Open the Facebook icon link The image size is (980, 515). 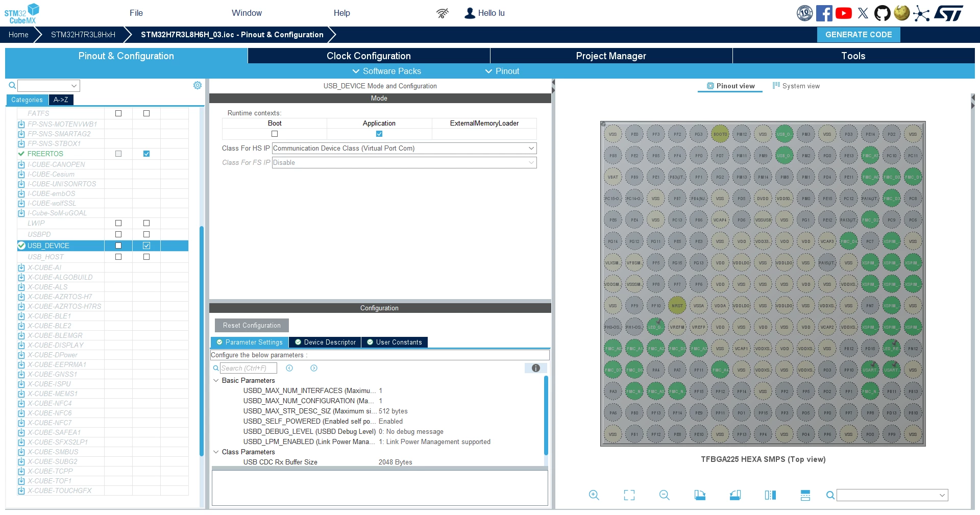tap(824, 13)
